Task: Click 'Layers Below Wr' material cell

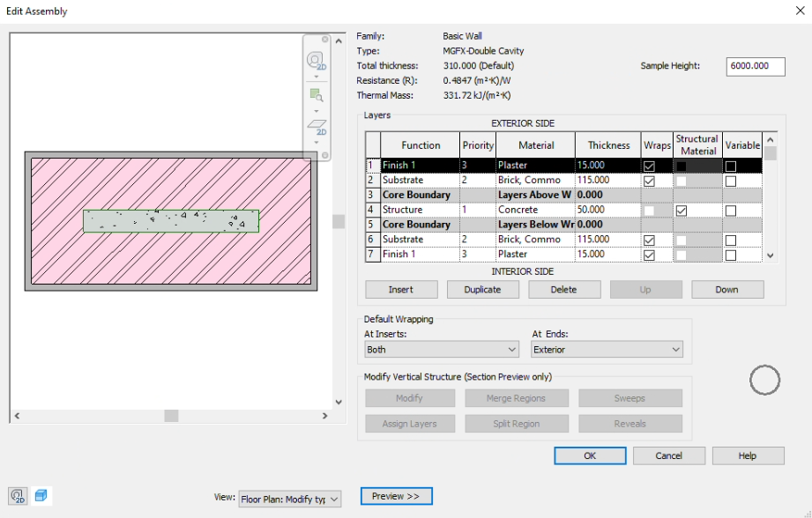Action: (x=535, y=225)
